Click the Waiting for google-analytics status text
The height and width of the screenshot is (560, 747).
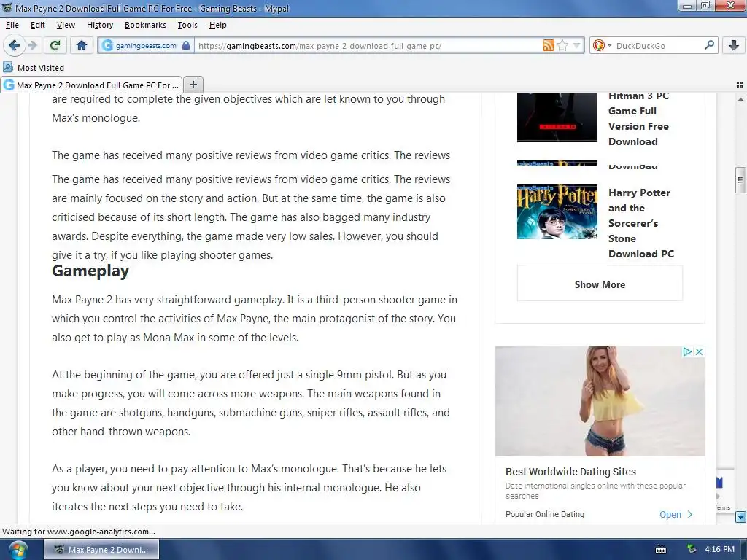click(79, 532)
